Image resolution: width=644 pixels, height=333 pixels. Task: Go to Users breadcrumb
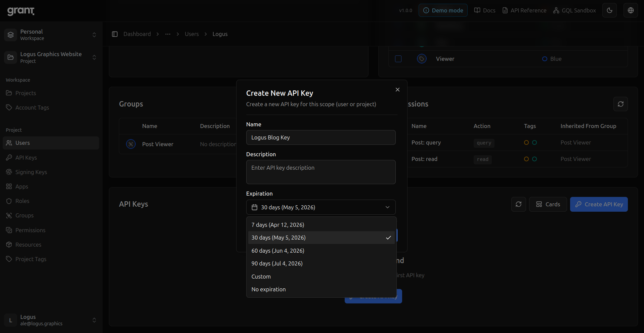[x=191, y=34]
